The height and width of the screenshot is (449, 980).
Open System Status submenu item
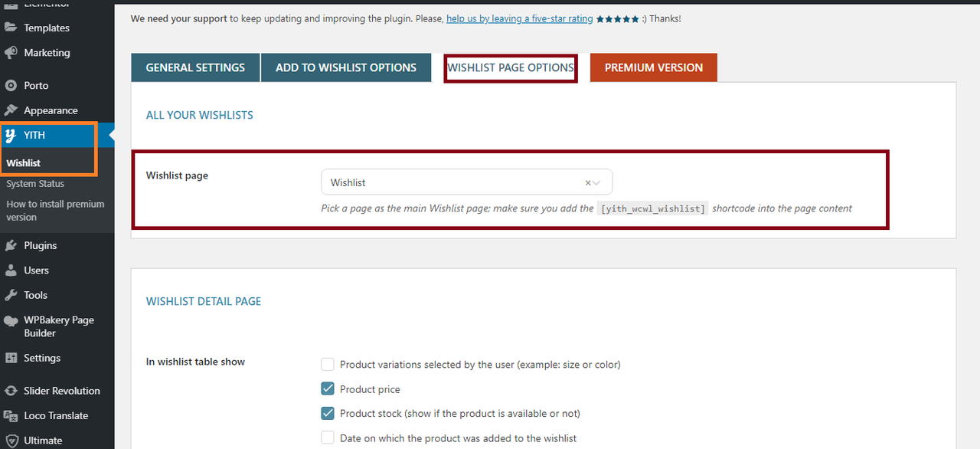35,184
